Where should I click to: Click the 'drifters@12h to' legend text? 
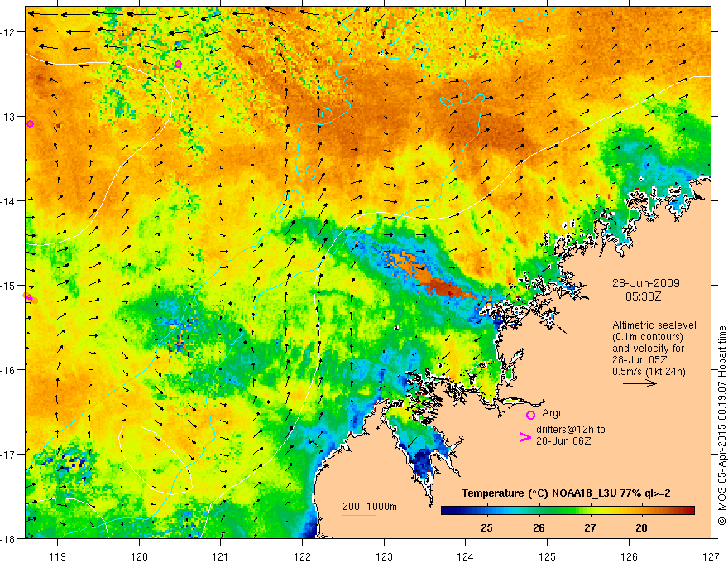point(571,430)
